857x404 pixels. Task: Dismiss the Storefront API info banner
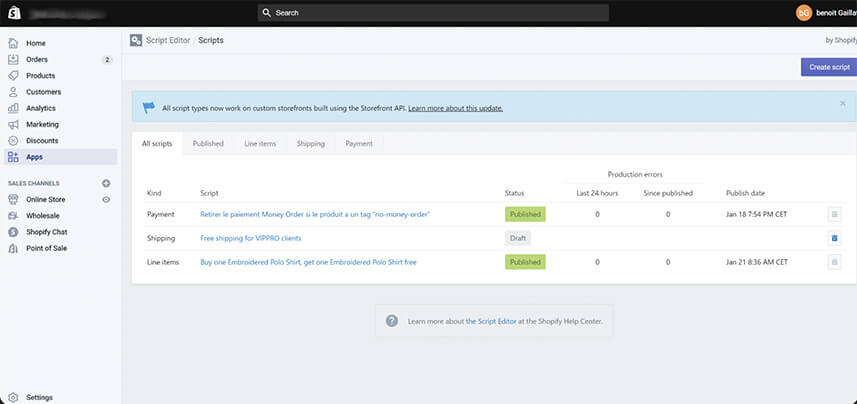(x=842, y=103)
